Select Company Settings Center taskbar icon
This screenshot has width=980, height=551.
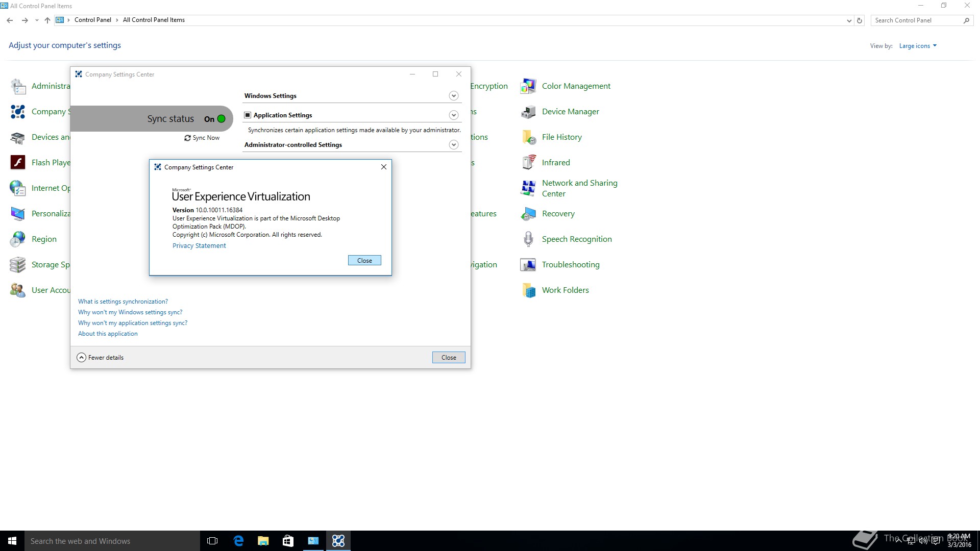[338, 541]
